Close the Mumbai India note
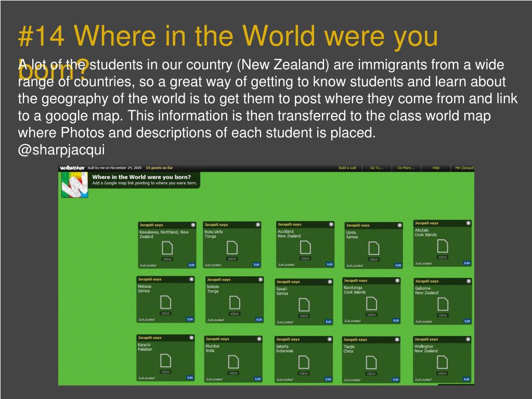 259,339
